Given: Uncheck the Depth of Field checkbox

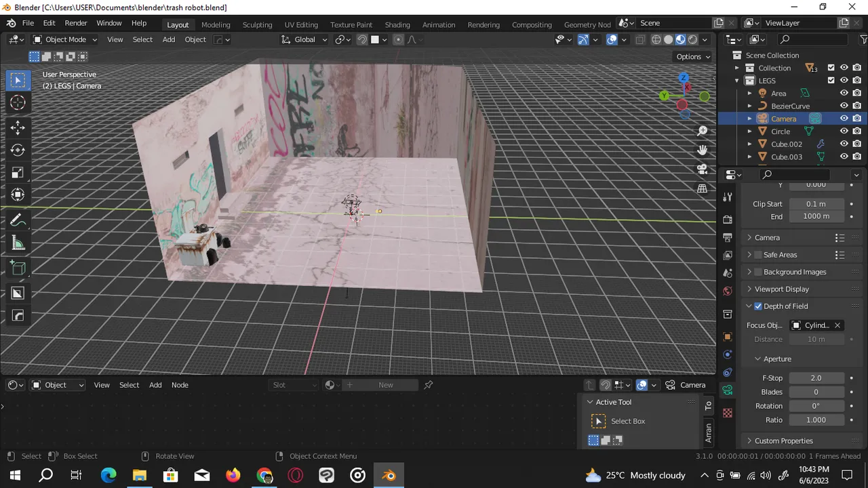Looking at the screenshot, I should click(x=758, y=306).
